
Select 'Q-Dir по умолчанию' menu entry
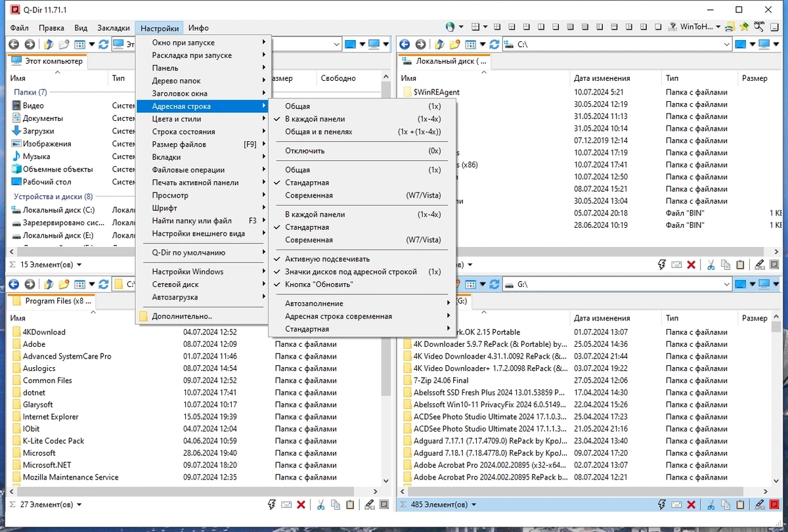[x=202, y=252]
